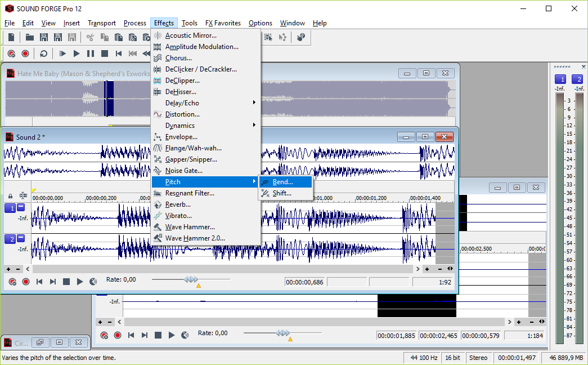The image size is (588, 365).
Task: Toggle channel 1 button in Sound 2 window
Action: [x=10, y=208]
